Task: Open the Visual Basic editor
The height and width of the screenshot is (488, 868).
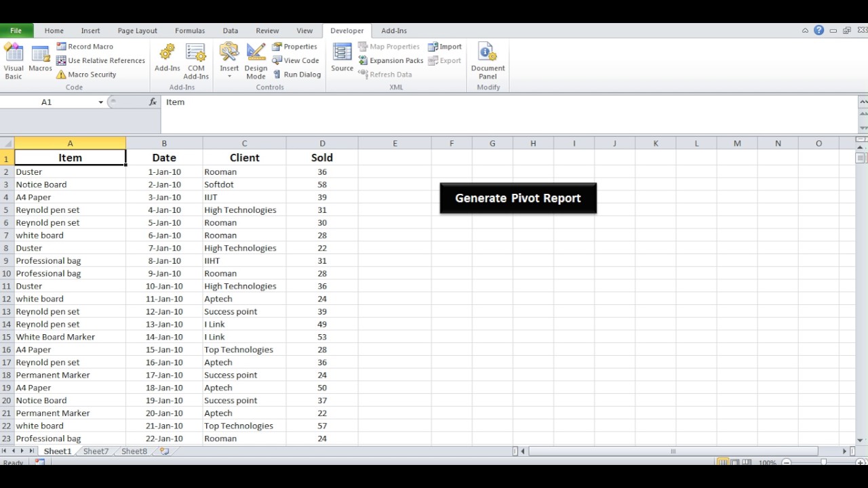Action: tap(14, 62)
